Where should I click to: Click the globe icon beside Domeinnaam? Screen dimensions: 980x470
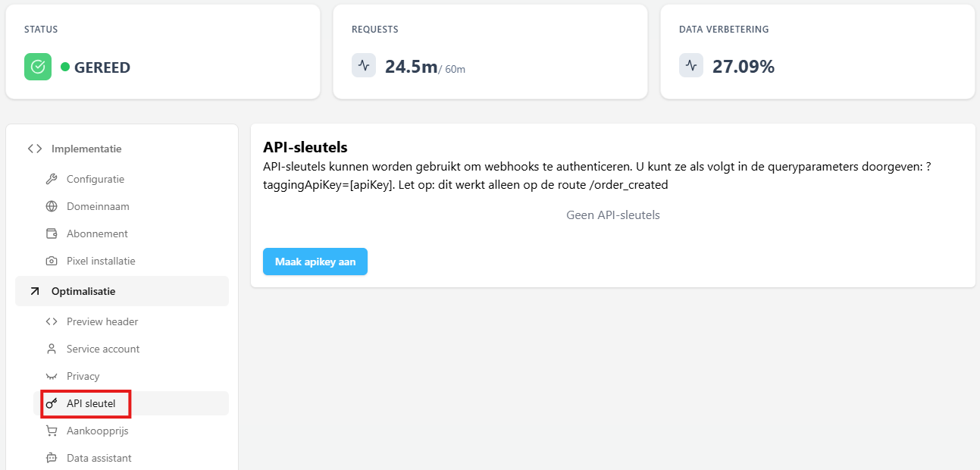52,207
